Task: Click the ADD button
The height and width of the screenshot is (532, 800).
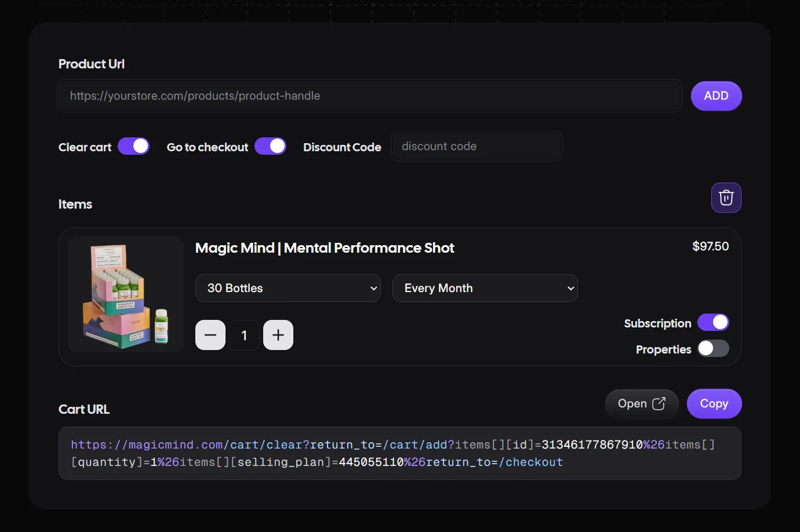Action: 716,96
